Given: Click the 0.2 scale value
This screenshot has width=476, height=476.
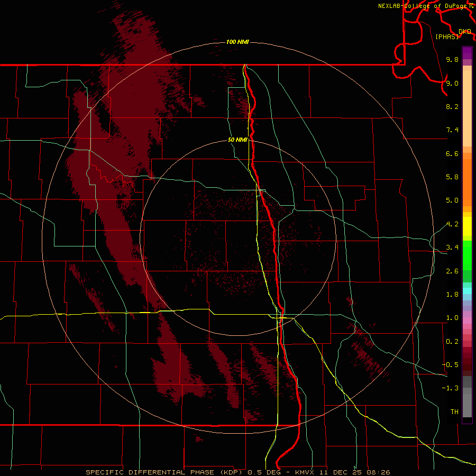Looking at the screenshot, I should point(452,342).
